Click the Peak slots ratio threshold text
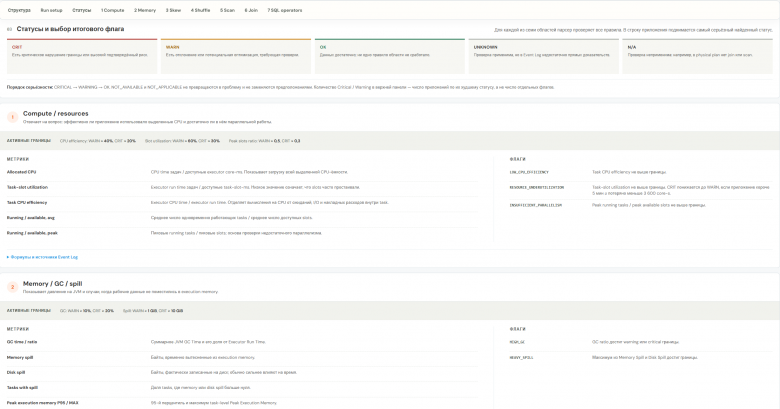780x409 pixels. (264, 141)
